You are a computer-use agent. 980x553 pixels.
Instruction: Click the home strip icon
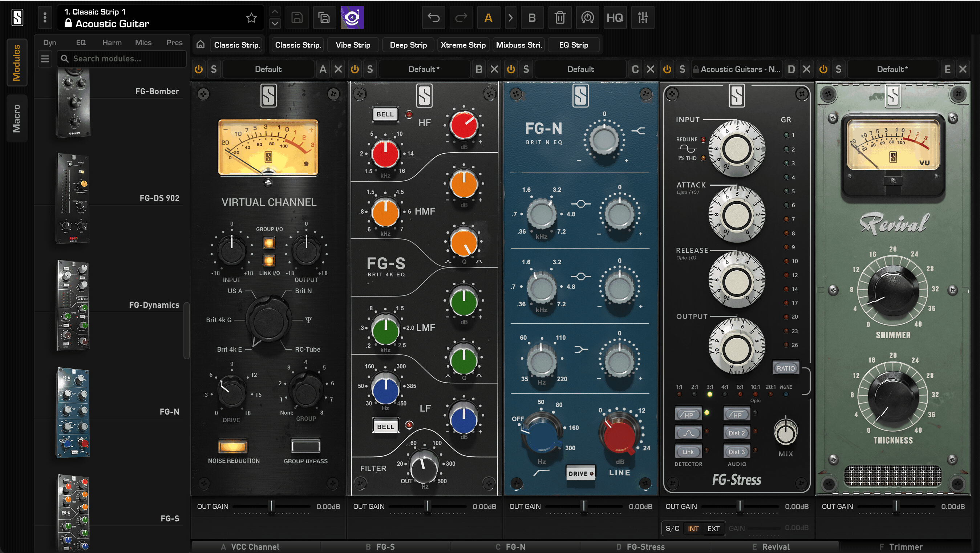201,45
